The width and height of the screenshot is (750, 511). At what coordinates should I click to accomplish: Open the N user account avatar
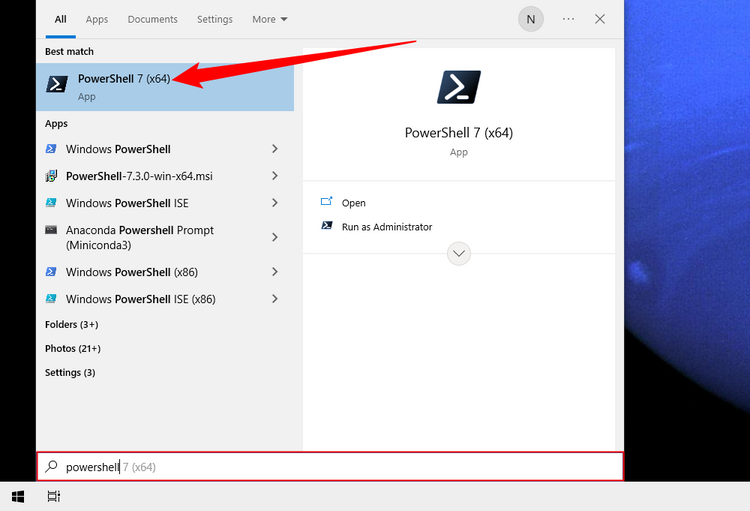click(x=530, y=19)
